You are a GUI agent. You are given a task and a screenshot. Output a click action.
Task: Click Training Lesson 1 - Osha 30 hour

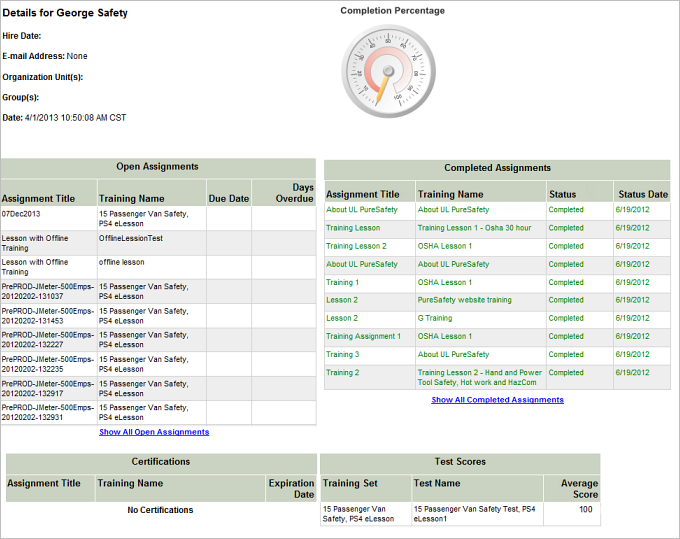474,228
